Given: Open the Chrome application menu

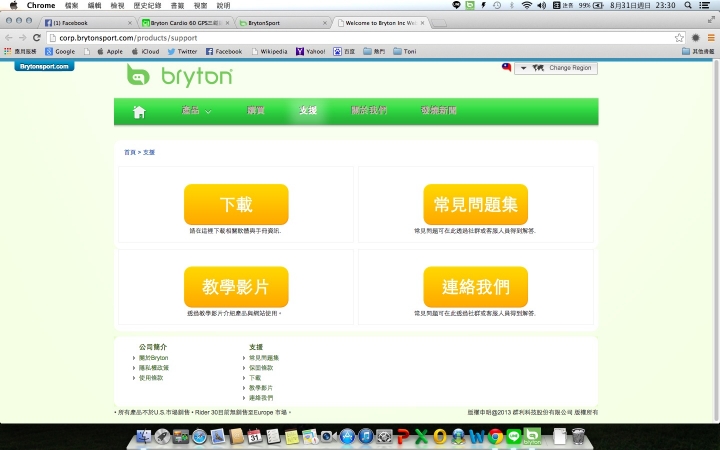Looking at the screenshot, I should tap(41, 6).
